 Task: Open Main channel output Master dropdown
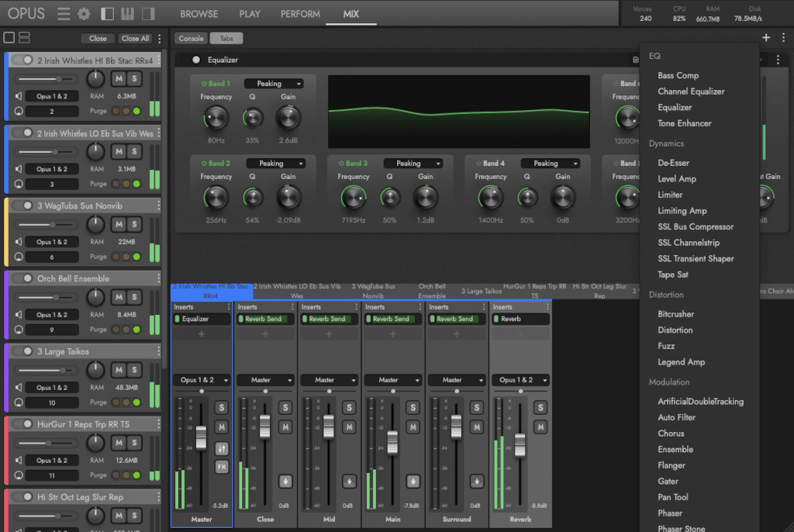click(x=393, y=380)
